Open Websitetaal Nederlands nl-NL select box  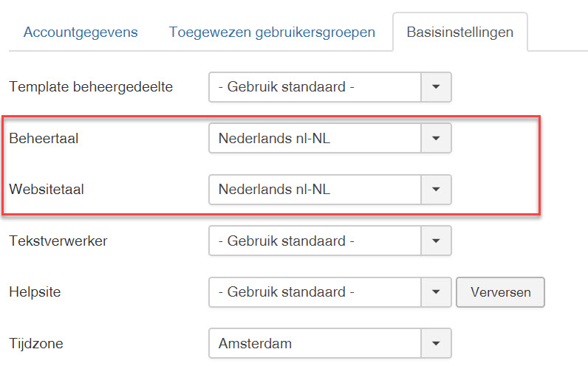(x=315, y=190)
